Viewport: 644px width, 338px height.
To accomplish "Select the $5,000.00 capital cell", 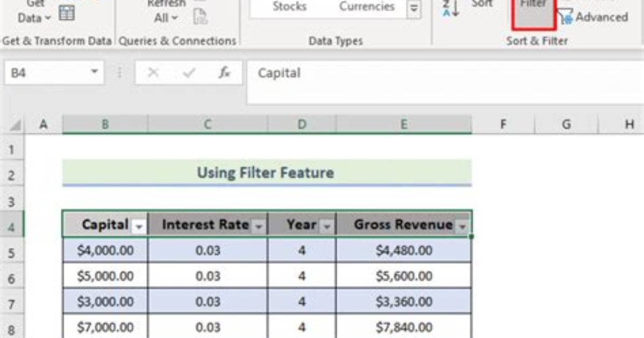I will pyautogui.click(x=105, y=276).
